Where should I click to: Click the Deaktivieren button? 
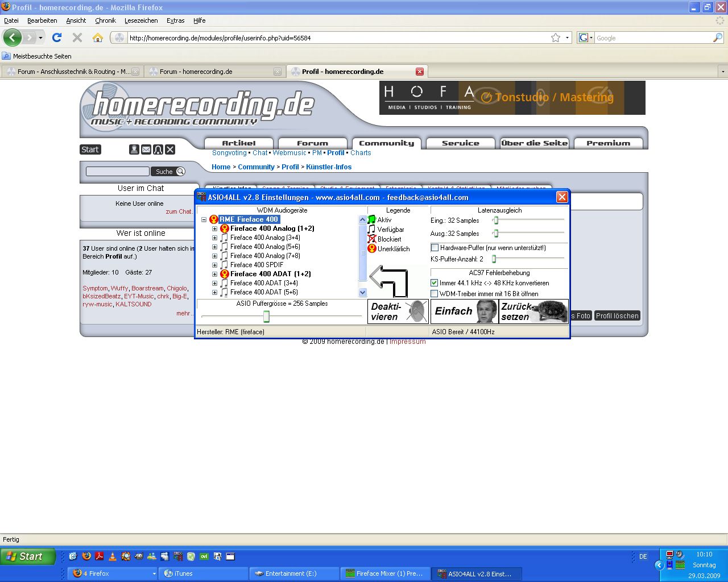tap(398, 311)
